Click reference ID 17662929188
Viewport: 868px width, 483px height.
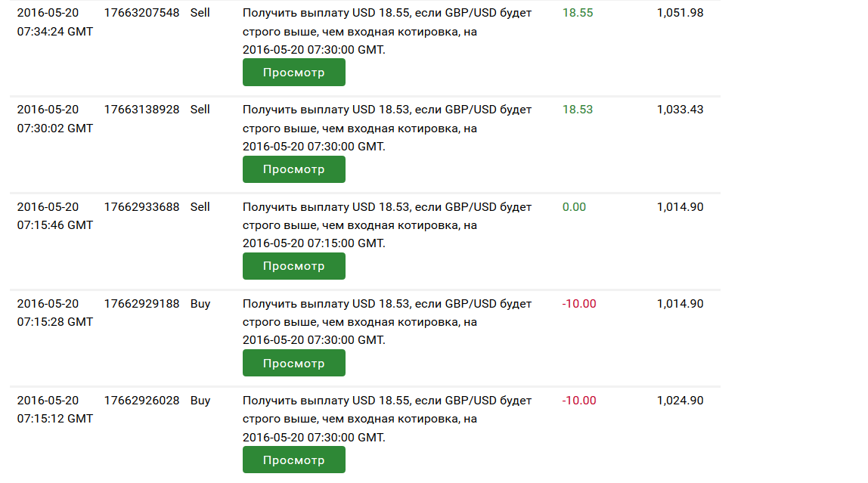point(142,304)
